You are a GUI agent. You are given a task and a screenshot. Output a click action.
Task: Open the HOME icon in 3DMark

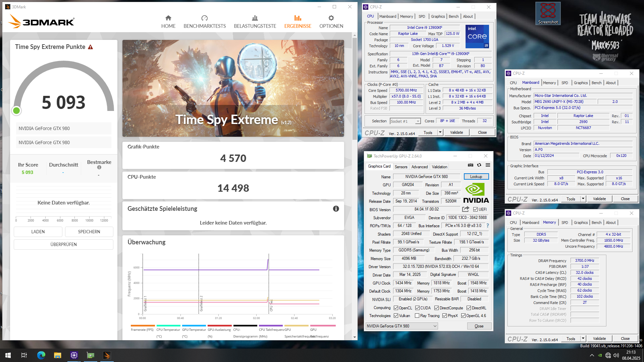(168, 18)
